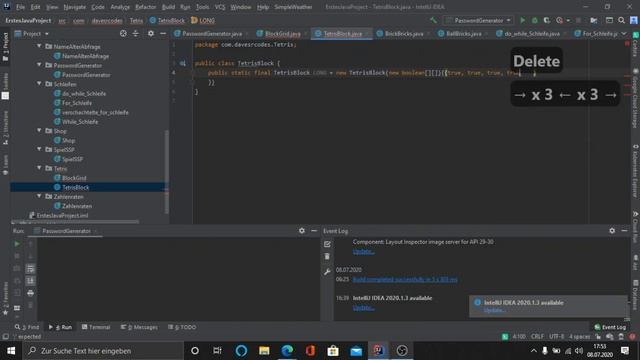Open the Event Log wrench settings
Viewport: 640px width, 360px height.
point(327,272)
